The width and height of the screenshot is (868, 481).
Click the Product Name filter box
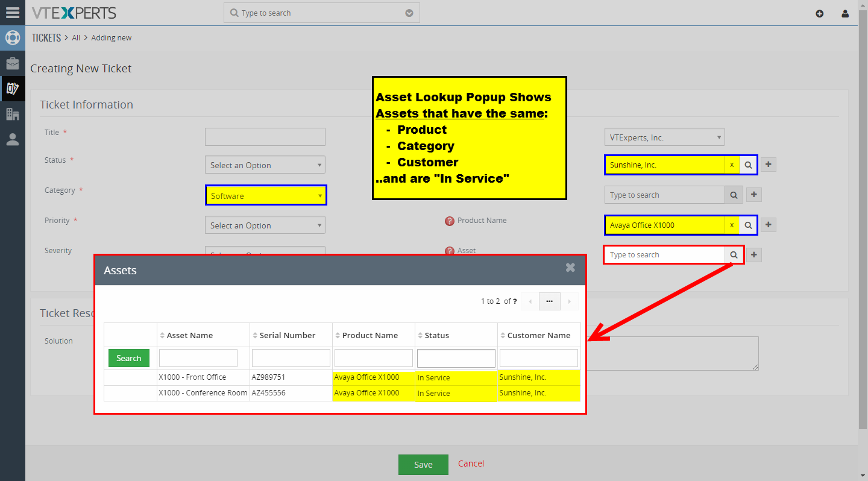pyautogui.click(x=374, y=358)
